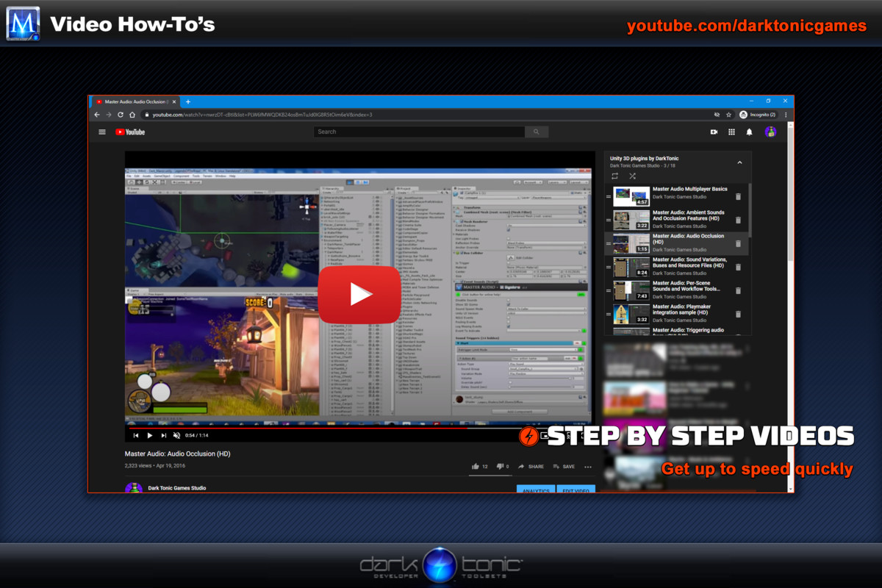The height and width of the screenshot is (588, 882).
Task: Click the youtube.com/darktonicgames heading link
Action: (x=747, y=26)
